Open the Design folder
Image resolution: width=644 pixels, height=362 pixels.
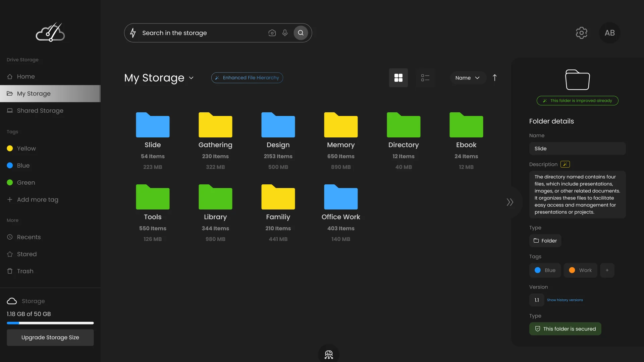(x=278, y=125)
